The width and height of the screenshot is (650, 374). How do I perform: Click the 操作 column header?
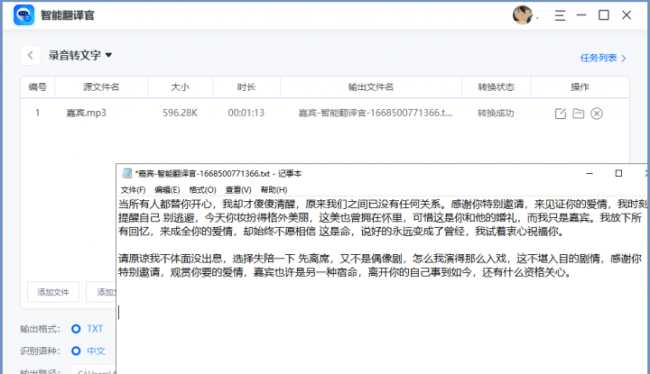(x=580, y=87)
